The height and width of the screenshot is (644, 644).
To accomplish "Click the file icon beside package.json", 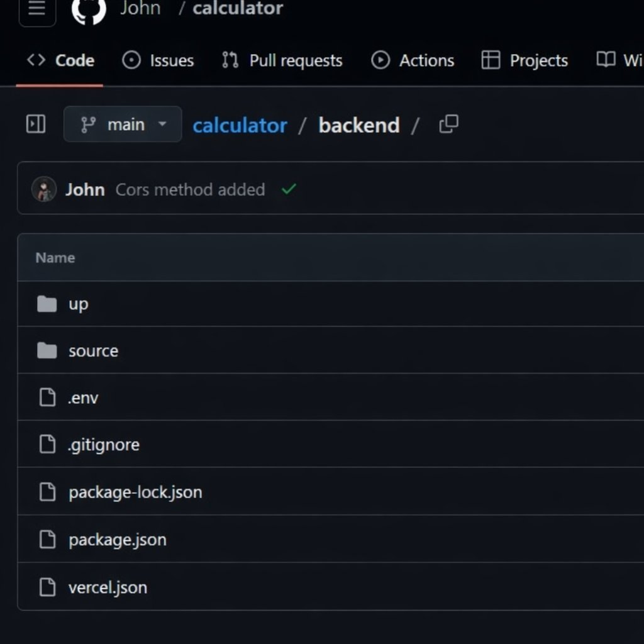I will (x=47, y=539).
